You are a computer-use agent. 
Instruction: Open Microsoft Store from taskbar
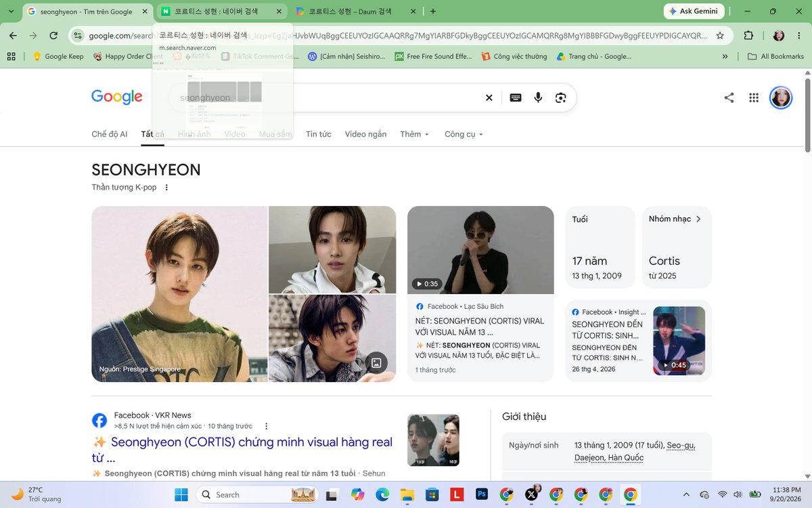click(x=432, y=494)
